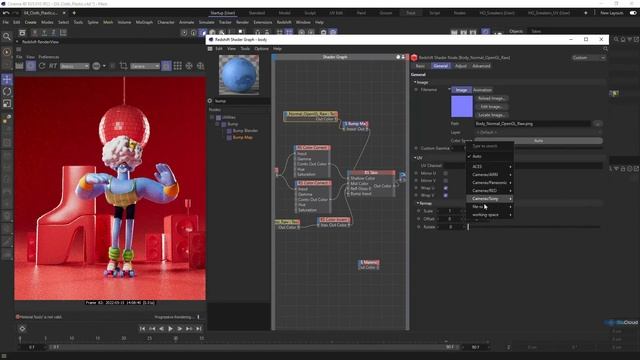Click the image Path input field
Viewport: 640px width, 360px height.
pyautogui.click(x=533, y=124)
